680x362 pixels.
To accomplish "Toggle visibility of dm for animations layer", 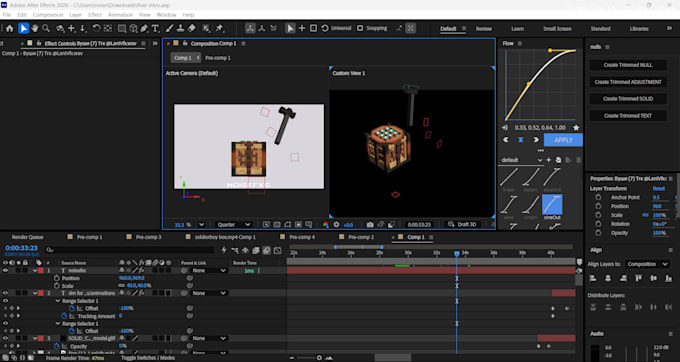I will click(5, 293).
